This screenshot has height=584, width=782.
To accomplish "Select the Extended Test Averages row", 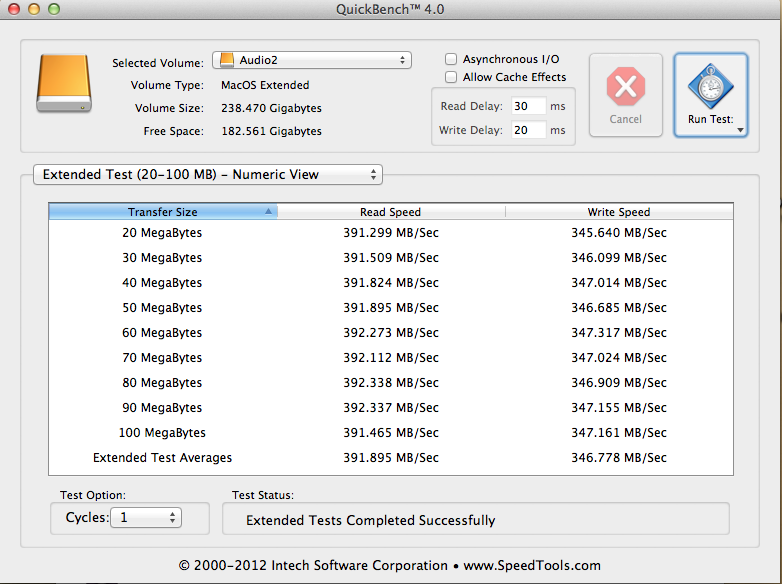I will 391,457.
